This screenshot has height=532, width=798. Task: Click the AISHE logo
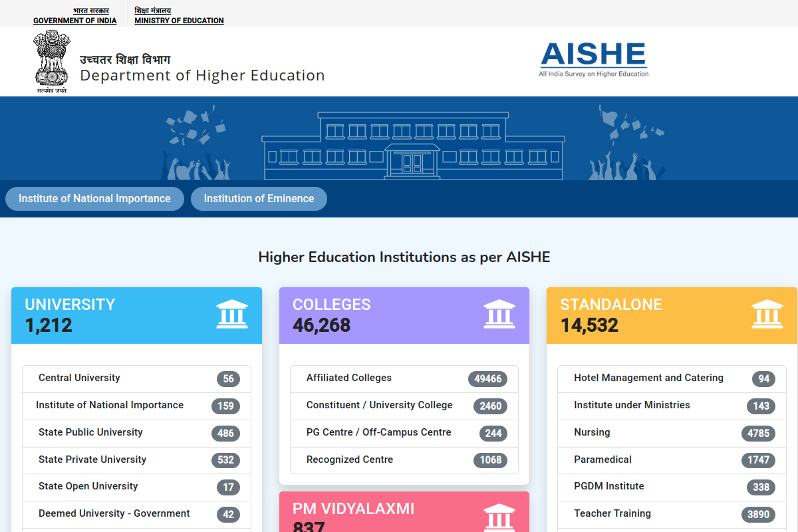point(594,60)
